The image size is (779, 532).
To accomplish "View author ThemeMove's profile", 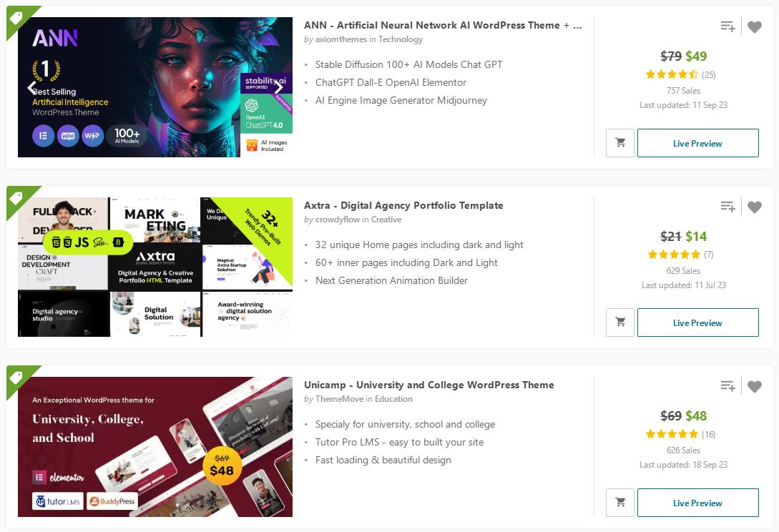I will click(x=338, y=399).
